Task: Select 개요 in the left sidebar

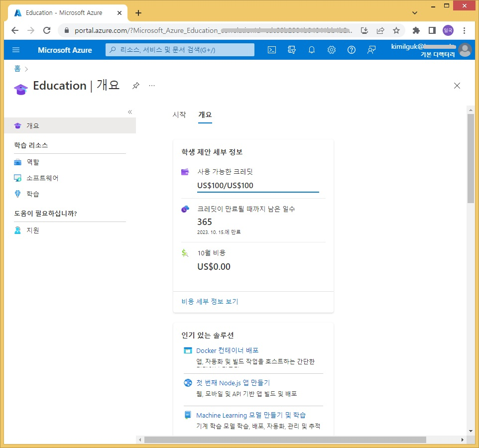Action: pos(70,125)
